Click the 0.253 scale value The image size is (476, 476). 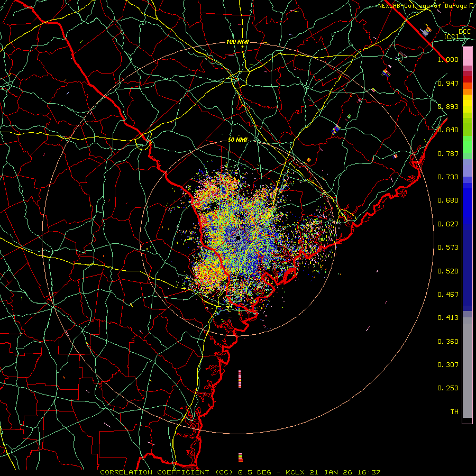pyautogui.click(x=448, y=388)
